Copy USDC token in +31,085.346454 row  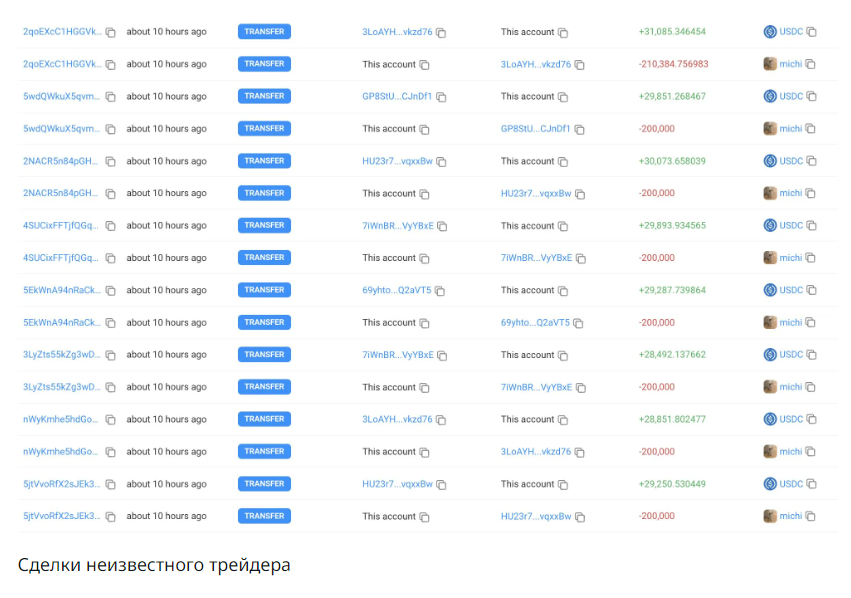click(811, 31)
